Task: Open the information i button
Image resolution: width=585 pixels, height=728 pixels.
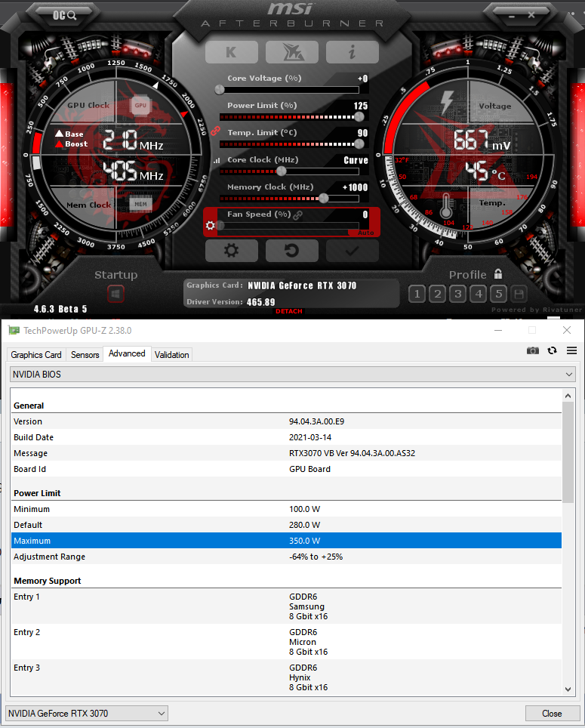Action: point(352,52)
